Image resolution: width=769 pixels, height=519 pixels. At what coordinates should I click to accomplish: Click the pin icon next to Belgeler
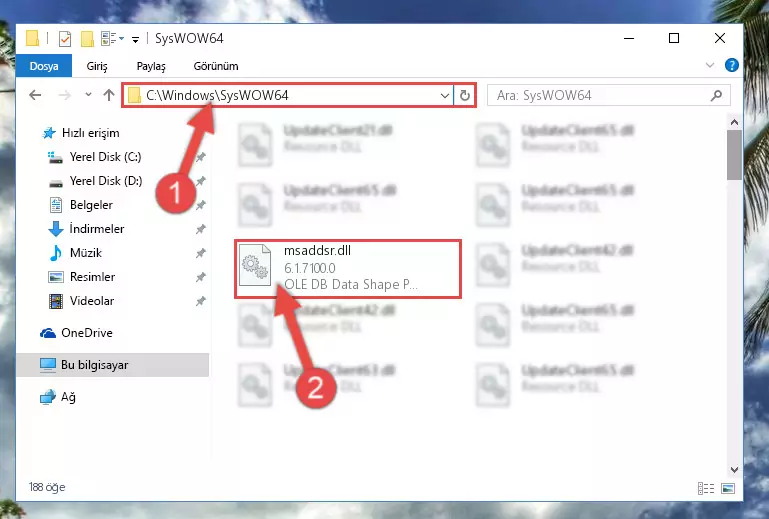201,205
